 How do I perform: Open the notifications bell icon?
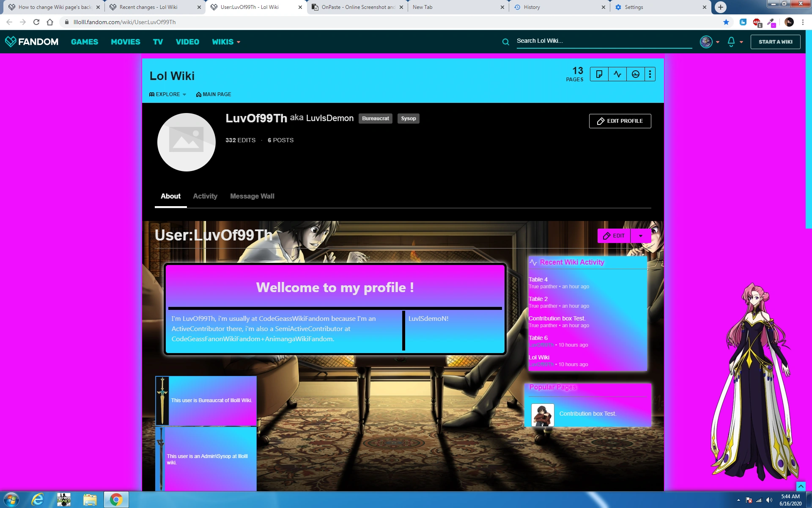pos(731,41)
